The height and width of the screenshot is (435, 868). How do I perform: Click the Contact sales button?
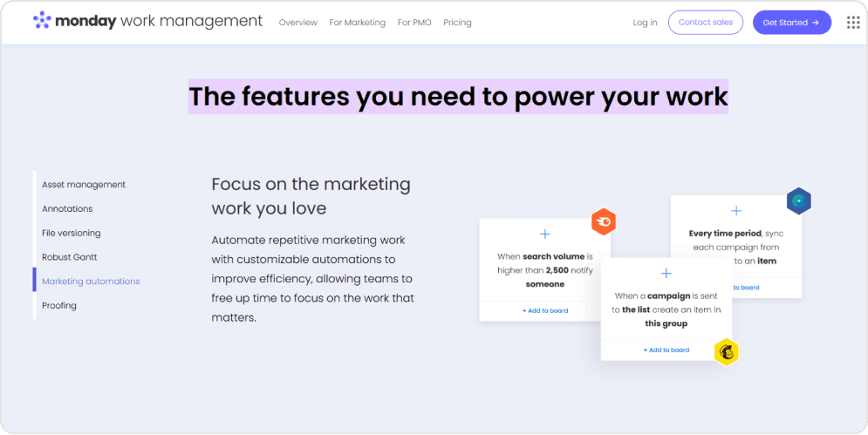(x=705, y=23)
